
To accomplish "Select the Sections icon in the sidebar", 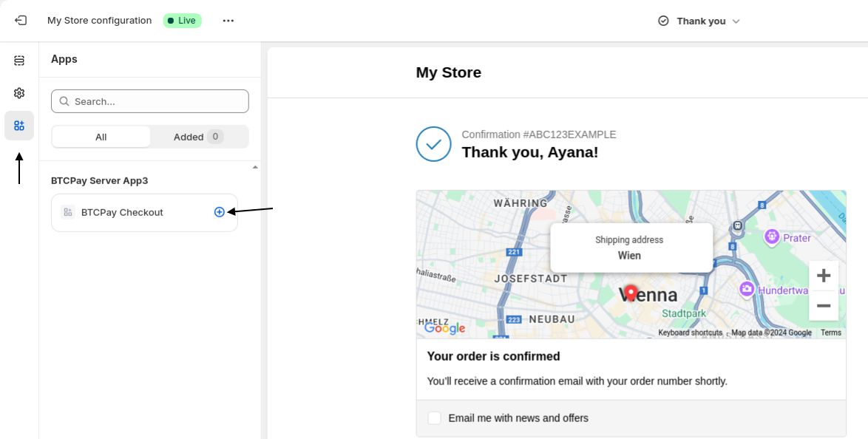I will pyautogui.click(x=19, y=60).
